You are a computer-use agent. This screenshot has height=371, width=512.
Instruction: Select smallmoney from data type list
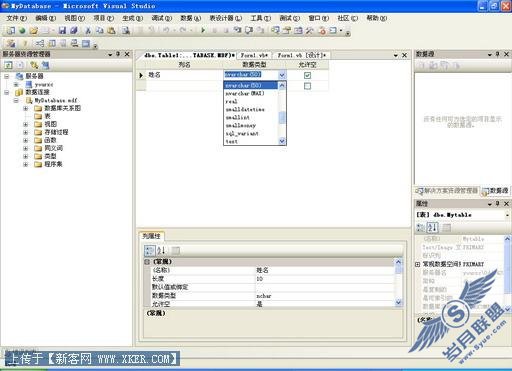pyautogui.click(x=251, y=125)
